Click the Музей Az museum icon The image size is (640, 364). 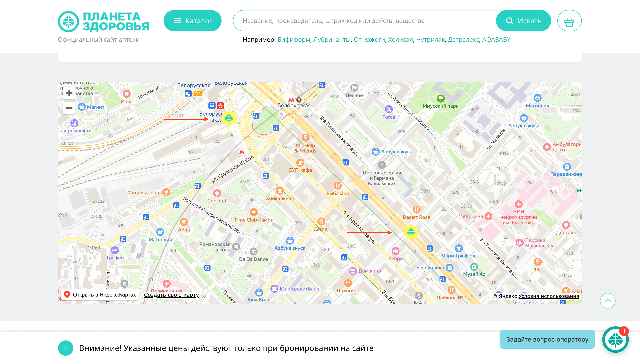474,267
